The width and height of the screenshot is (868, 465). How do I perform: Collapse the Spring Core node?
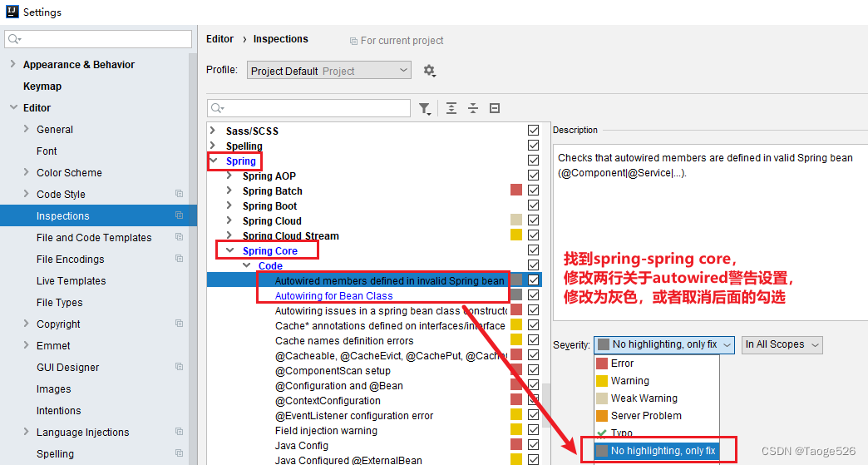(x=229, y=250)
